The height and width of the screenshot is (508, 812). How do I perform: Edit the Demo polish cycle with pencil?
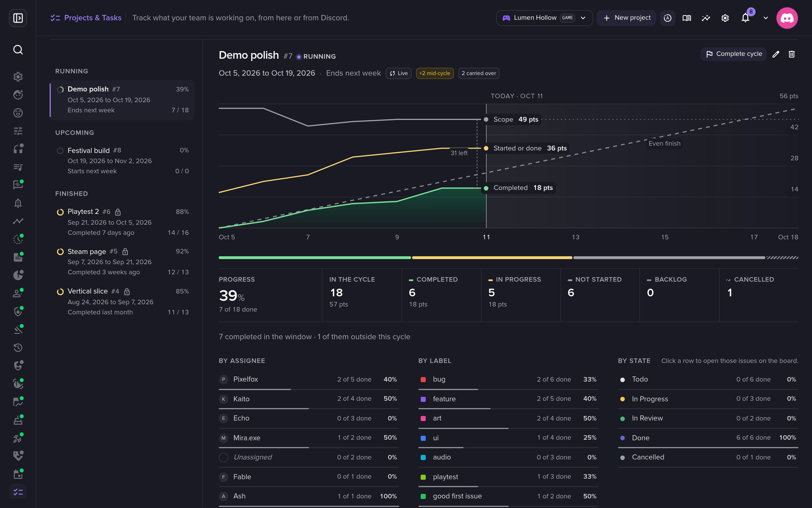(776, 54)
